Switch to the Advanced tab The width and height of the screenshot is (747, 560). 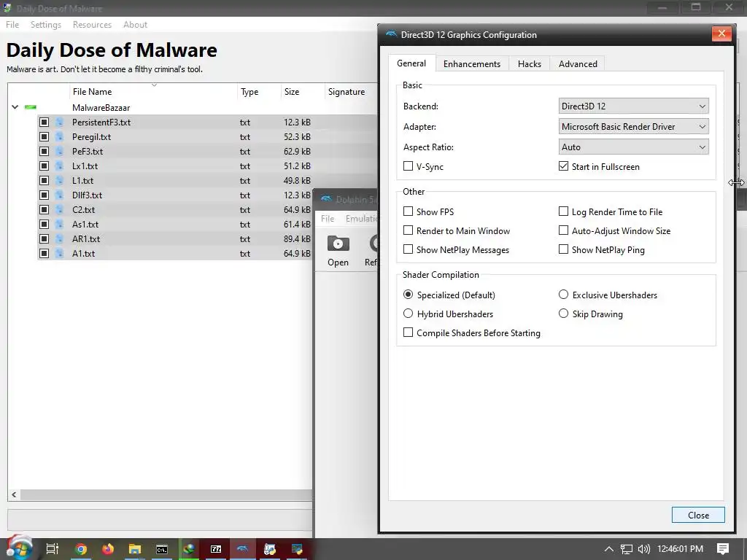578,64
